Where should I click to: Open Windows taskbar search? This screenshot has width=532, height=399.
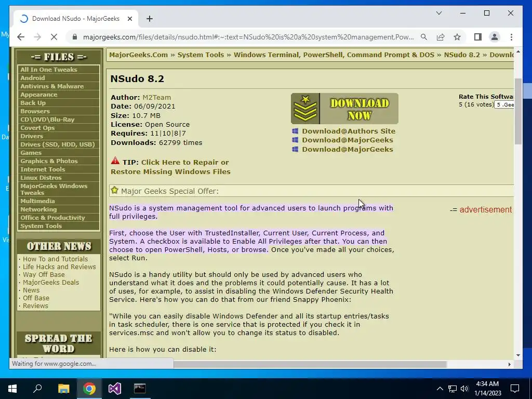(x=37, y=389)
